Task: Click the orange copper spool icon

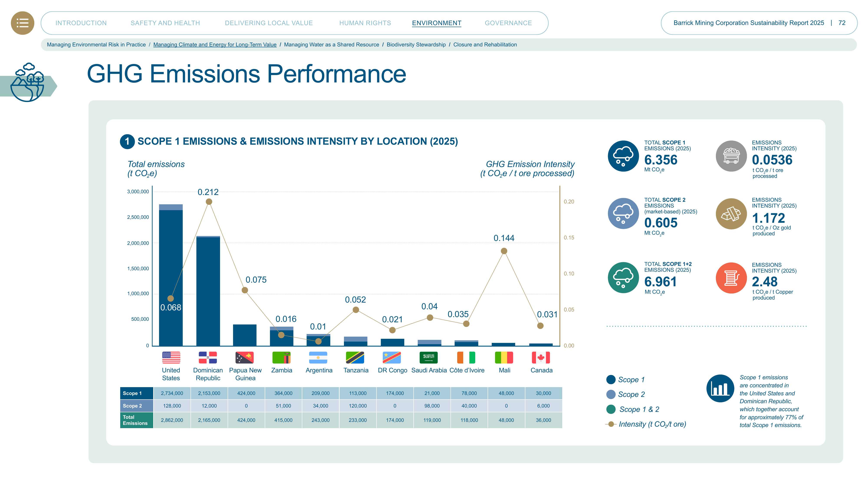Action: (x=731, y=278)
